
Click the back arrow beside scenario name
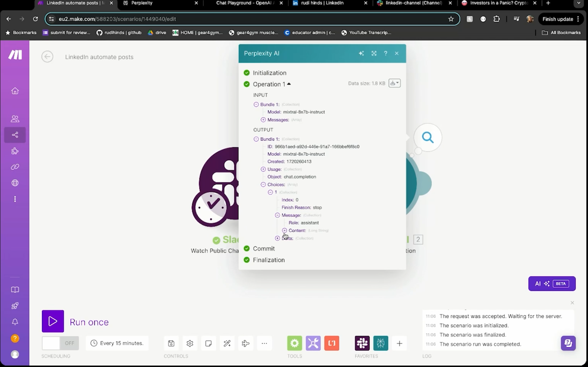(x=47, y=57)
